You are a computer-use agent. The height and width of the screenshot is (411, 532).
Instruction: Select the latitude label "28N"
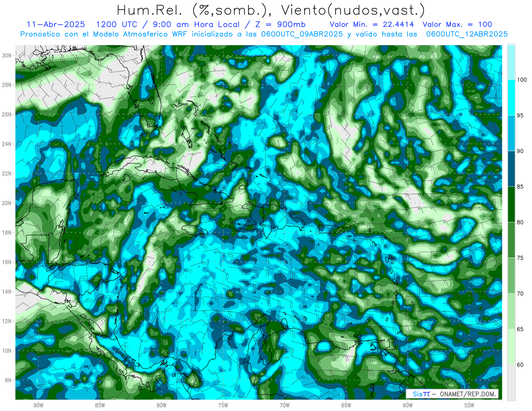7,85
